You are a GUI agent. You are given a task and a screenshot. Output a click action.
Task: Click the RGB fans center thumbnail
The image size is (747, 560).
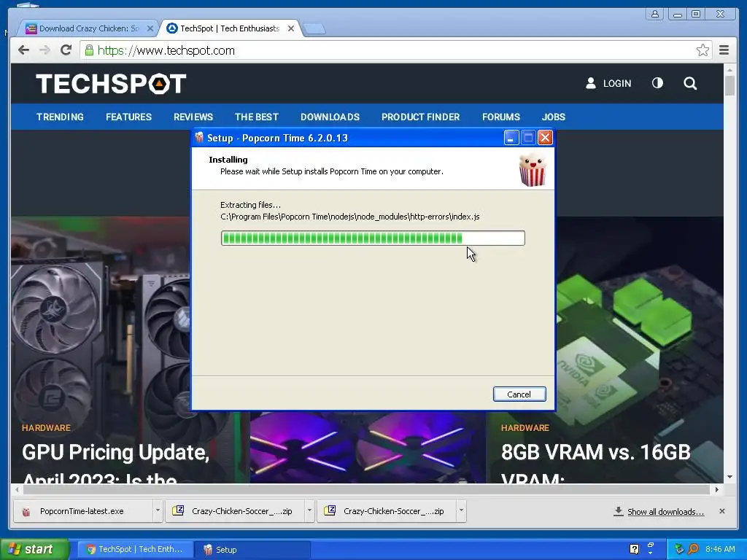(368, 448)
